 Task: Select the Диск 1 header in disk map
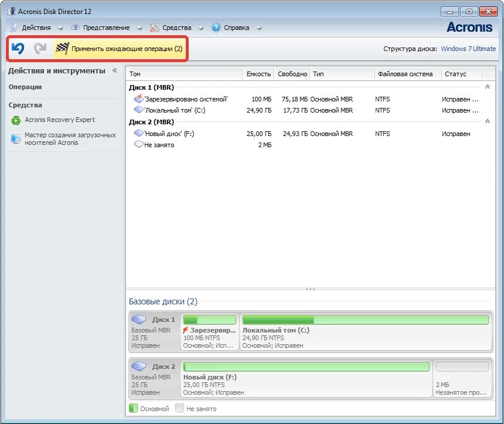[155, 332]
